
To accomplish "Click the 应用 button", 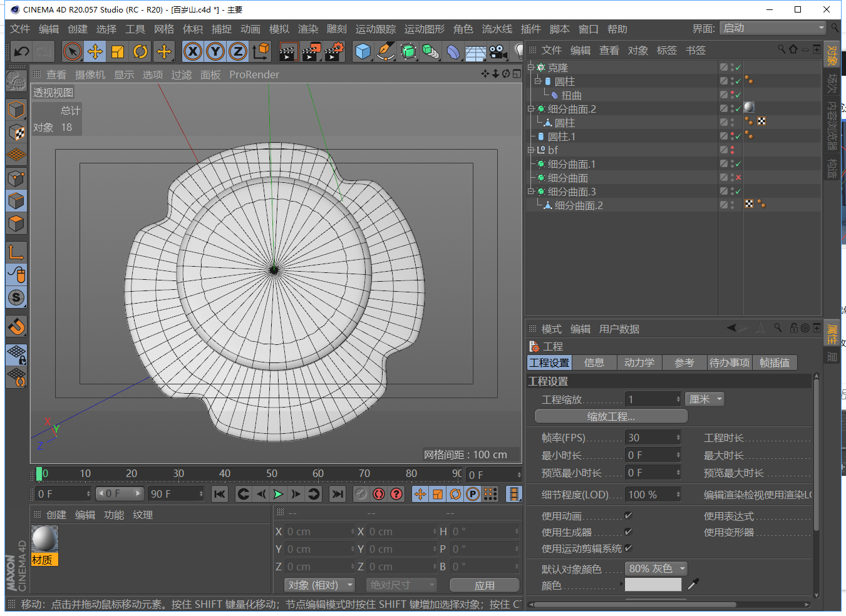I will tap(485, 585).
